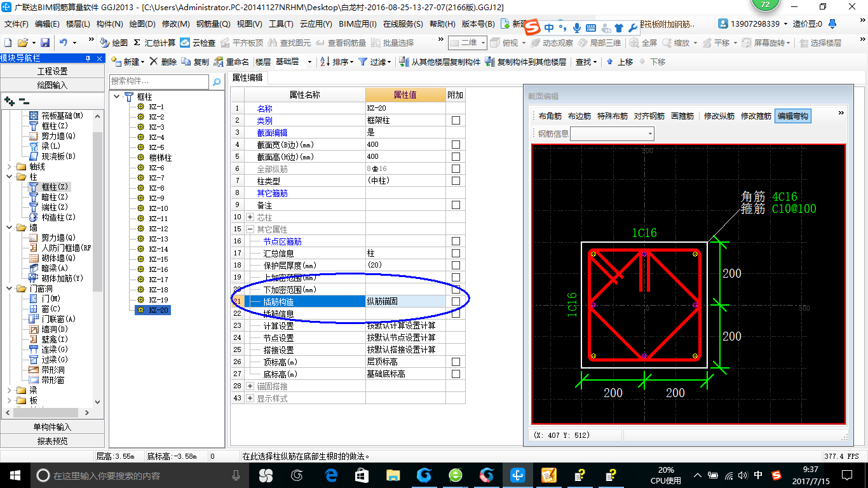Open Microsoft Edge from the taskbar
868x488 pixels.
[331, 475]
